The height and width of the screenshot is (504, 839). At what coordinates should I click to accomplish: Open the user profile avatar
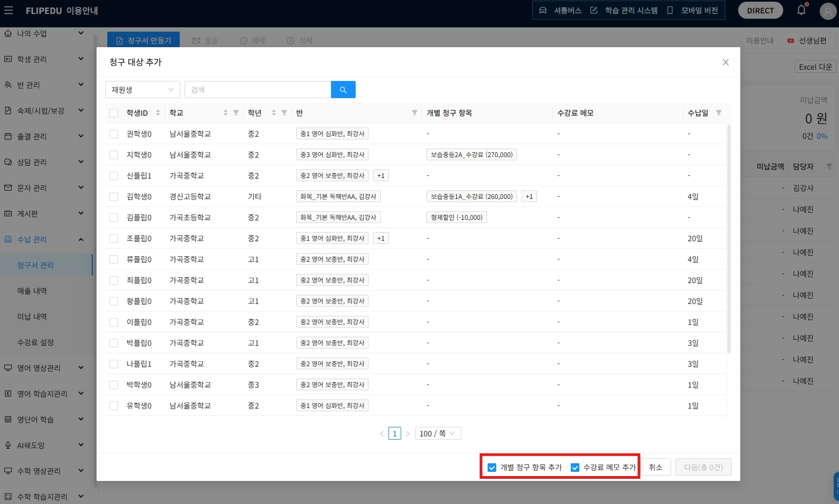click(827, 11)
